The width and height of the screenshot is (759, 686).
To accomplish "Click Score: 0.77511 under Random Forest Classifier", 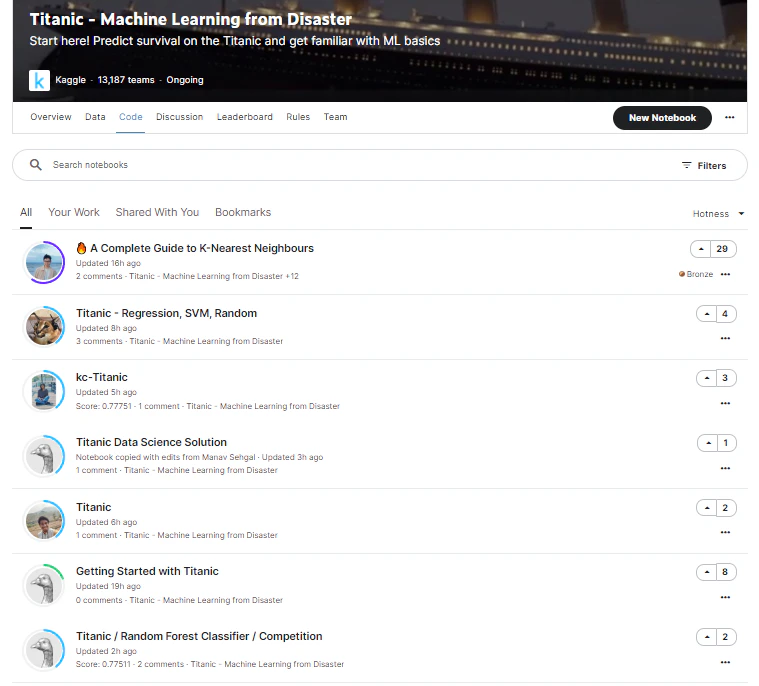I will (103, 664).
